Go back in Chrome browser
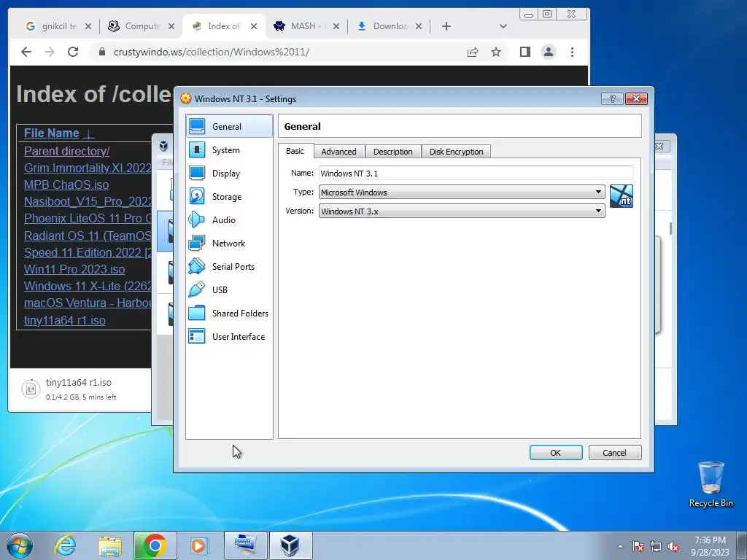The image size is (747, 560). tap(26, 52)
